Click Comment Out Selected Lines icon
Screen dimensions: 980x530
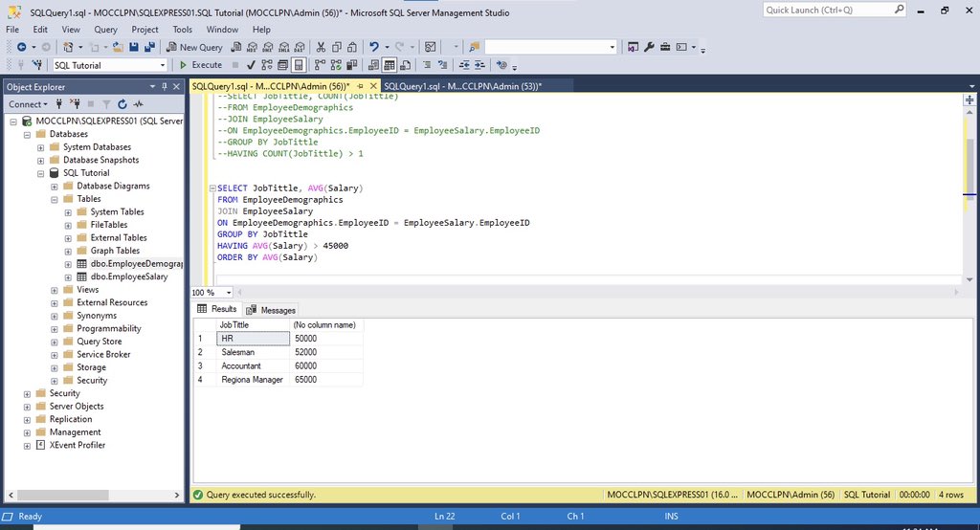tap(427, 65)
